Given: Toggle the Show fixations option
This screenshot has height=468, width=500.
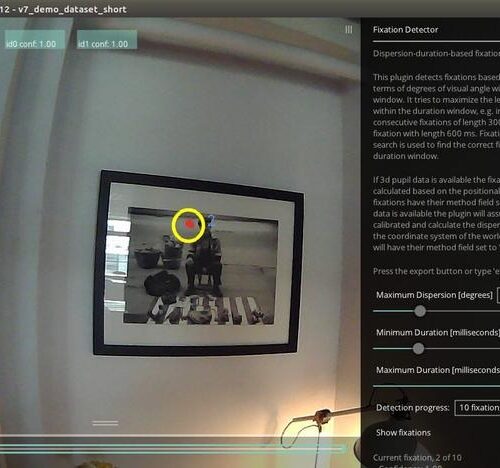Looking at the screenshot, I should [x=403, y=433].
